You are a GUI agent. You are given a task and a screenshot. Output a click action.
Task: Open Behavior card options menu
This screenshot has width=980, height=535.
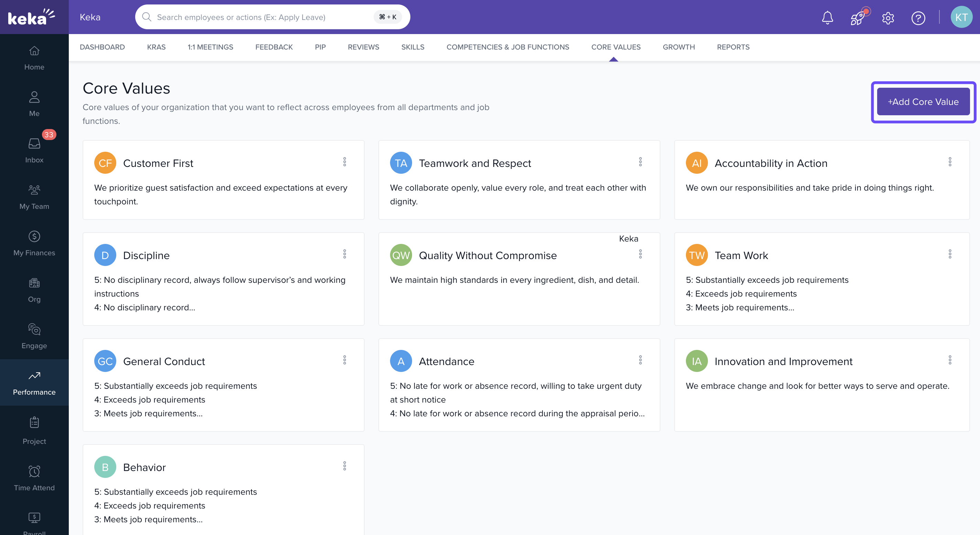345,466
